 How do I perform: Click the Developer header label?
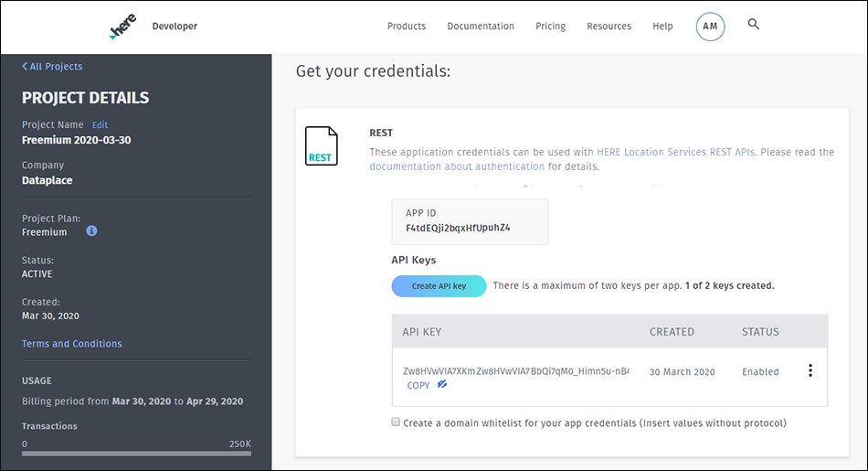175,26
